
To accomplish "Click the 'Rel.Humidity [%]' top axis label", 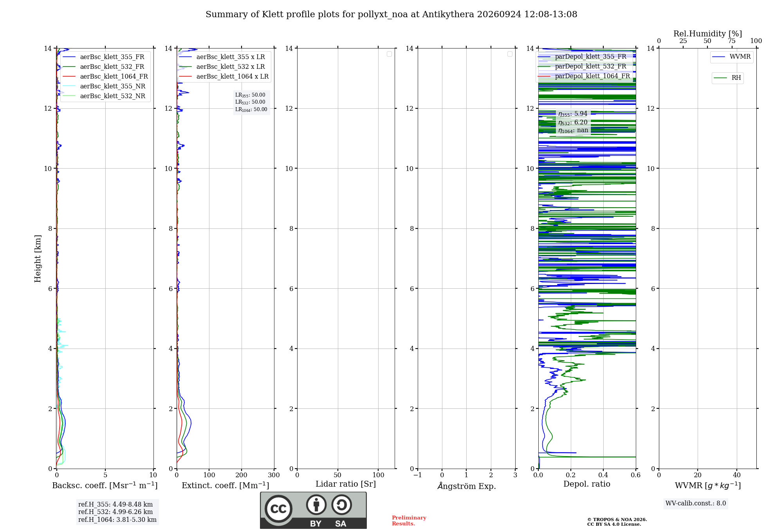I will pos(708,34).
